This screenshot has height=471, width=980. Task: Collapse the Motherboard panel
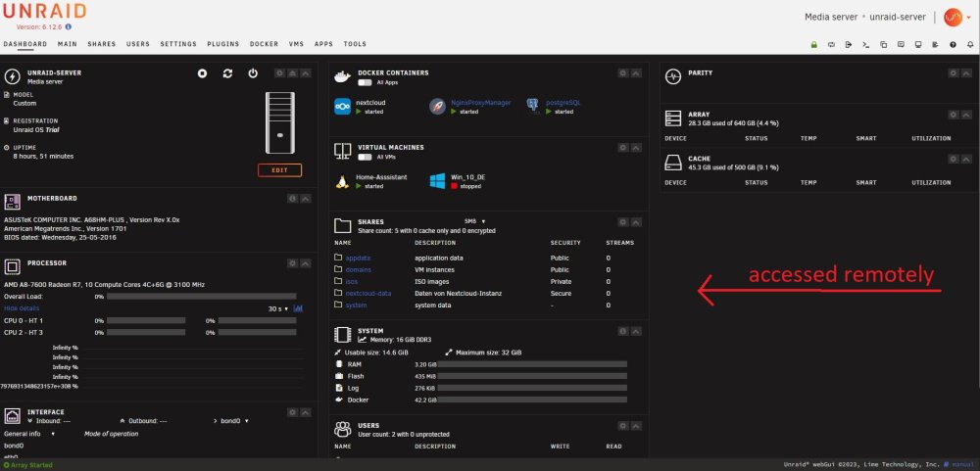(305, 199)
